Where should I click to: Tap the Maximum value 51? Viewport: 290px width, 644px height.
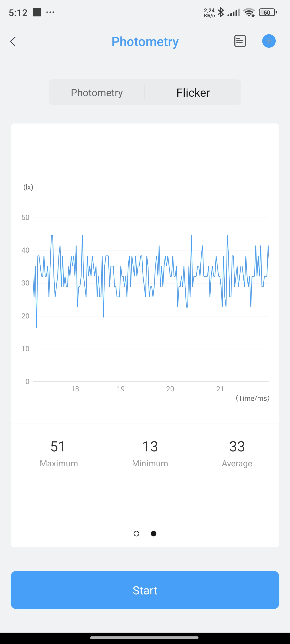click(58, 446)
